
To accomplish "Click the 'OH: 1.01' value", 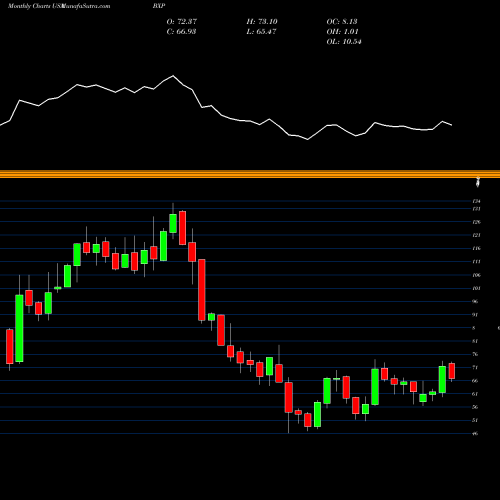I will [342, 31].
